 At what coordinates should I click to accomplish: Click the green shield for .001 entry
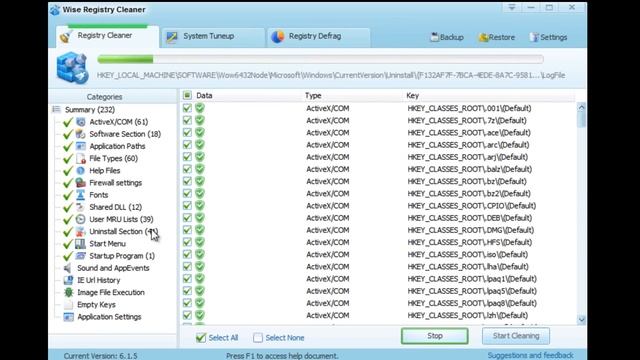[200, 108]
